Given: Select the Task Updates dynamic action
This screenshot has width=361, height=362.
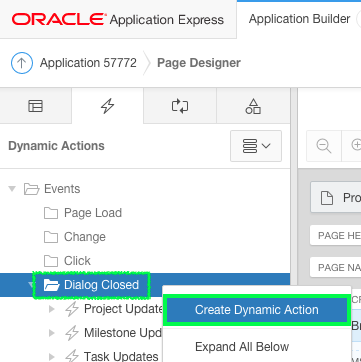Looking at the screenshot, I should pos(121,356).
